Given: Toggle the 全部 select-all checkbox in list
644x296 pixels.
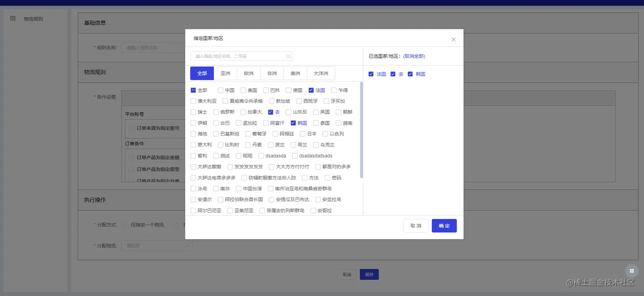Looking at the screenshot, I should click(193, 90).
